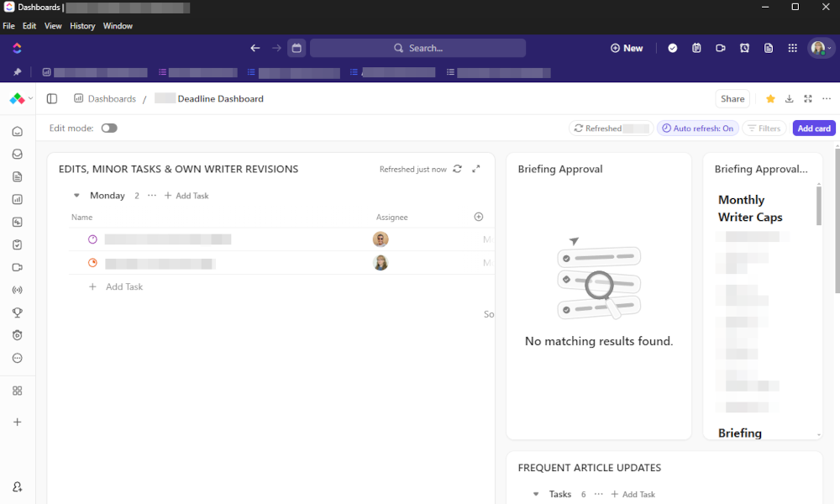Add a column with the plus circle
Viewport: 840px width, 504px height.
pyautogui.click(x=479, y=217)
